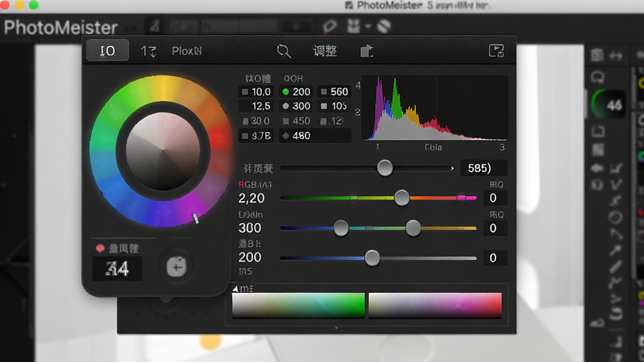Select the 300 radio option
The image size is (644, 362).
point(286,106)
